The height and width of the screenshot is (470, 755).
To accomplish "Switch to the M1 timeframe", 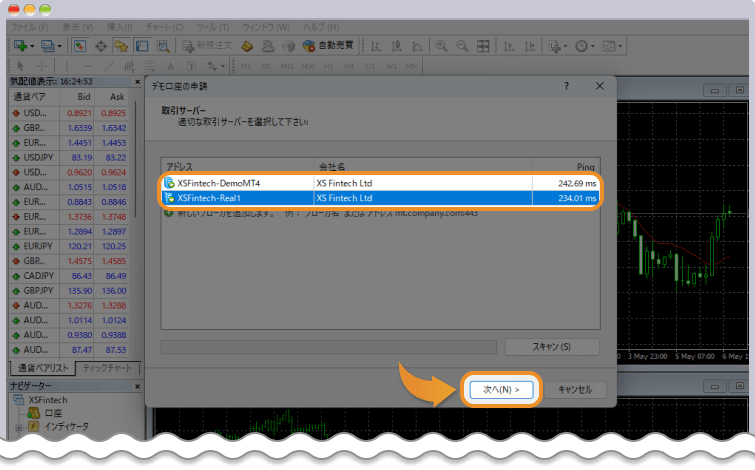I will 246,66.
